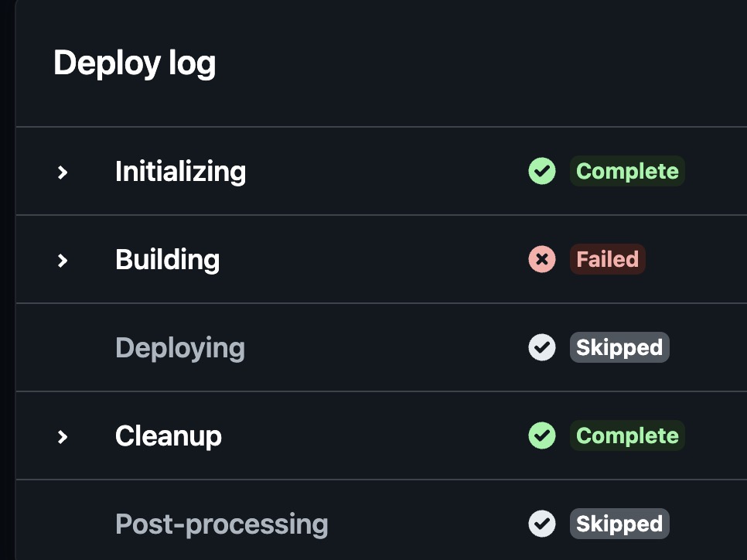This screenshot has width=747, height=560.
Task: Select the red Failed badge
Action: pyautogui.click(x=607, y=259)
